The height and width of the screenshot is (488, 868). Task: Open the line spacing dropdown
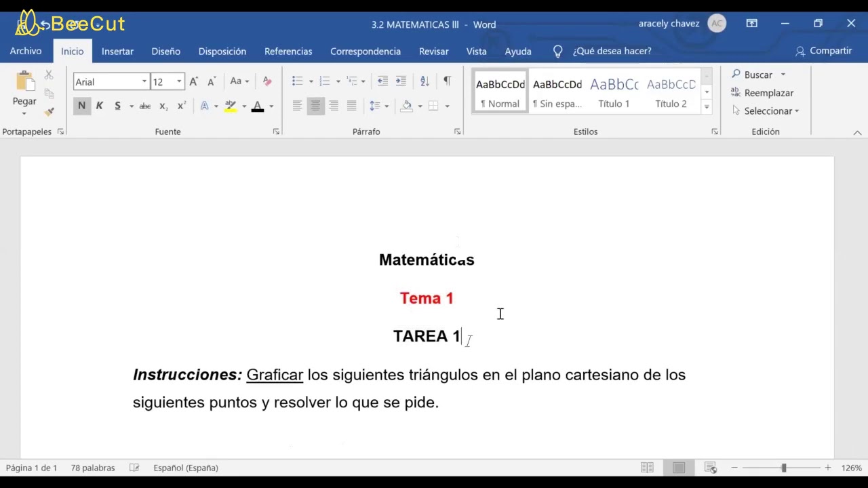[378, 106]
